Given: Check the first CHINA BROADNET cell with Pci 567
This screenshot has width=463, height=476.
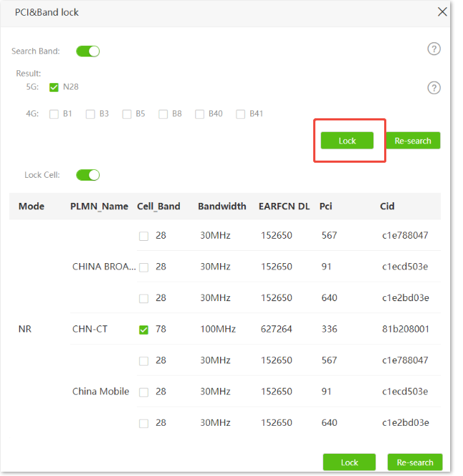Looking at the screenshot, I should pos(144,236).
